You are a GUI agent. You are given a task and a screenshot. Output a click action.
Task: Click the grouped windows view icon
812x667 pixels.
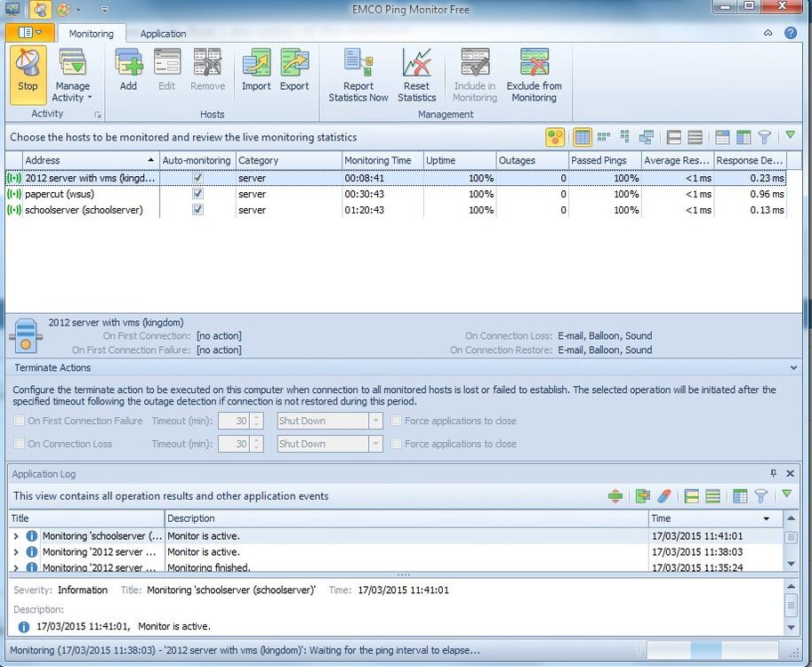(647, 137)
